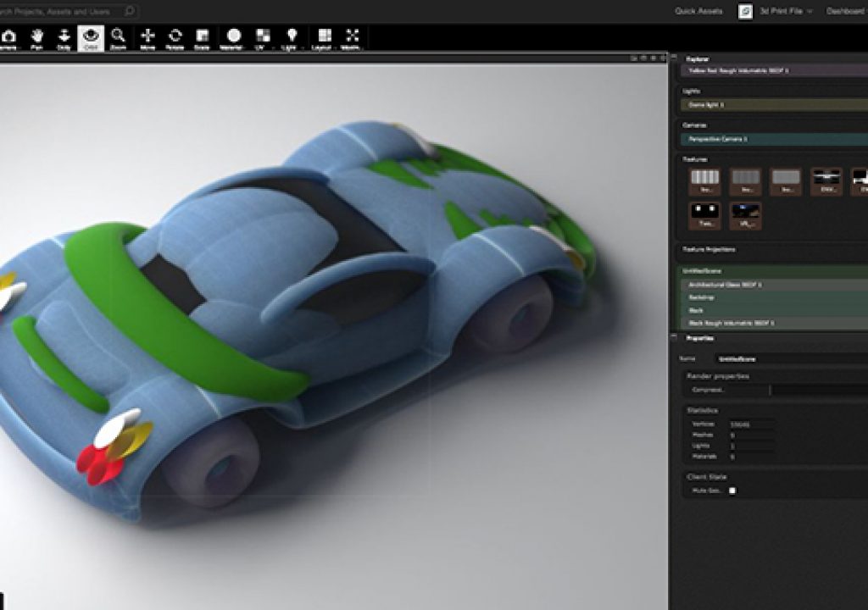This screenshot has width=868, height=610.
Task: Click the Vertices statistic value
Action: tap(751, 424)
